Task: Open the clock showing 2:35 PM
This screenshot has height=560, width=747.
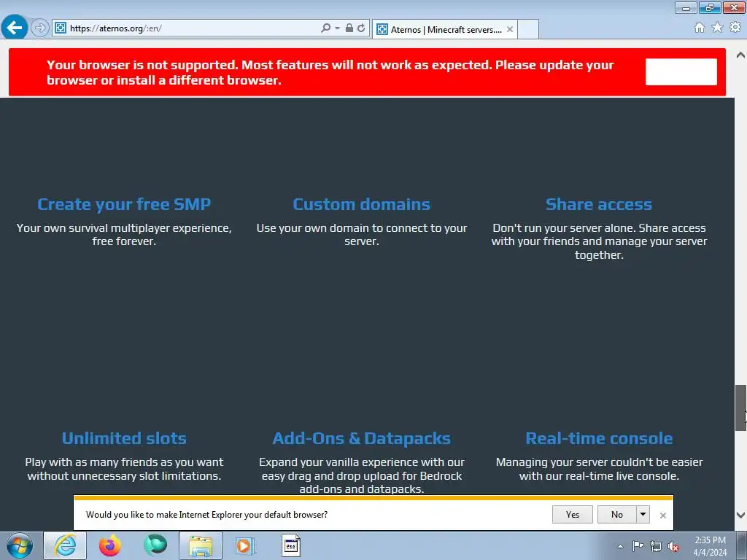Action: tap(710, 546)
